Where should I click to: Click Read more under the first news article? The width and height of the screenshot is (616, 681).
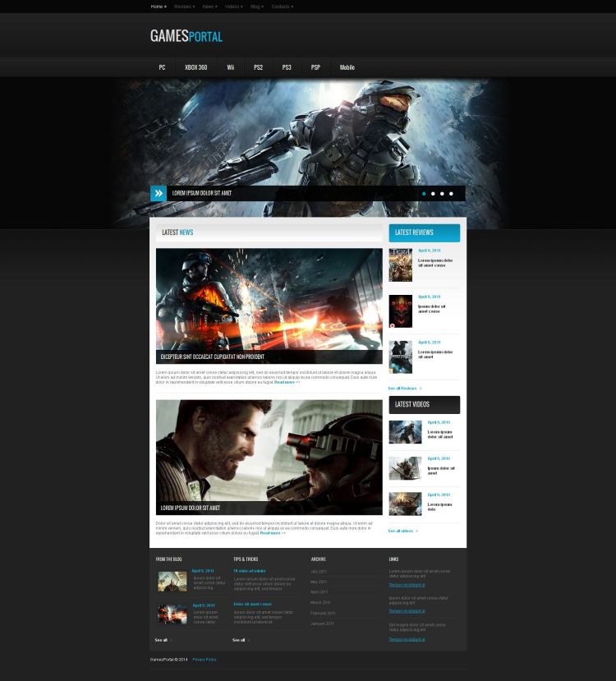[x=287, y=382]
